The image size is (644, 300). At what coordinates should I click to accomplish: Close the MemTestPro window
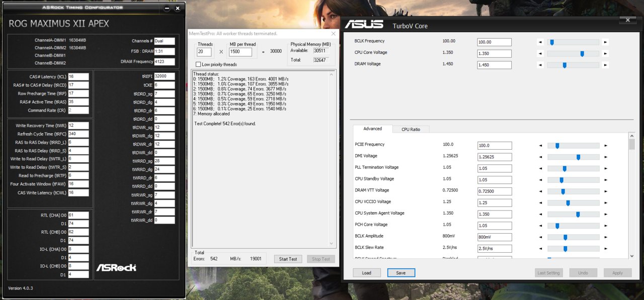[x=333, y=34]
